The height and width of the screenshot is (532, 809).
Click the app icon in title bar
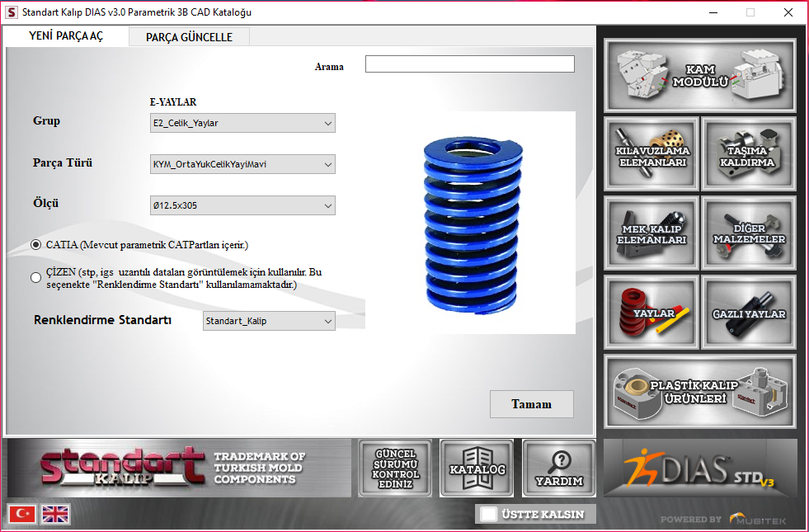(x=11, y=12)
